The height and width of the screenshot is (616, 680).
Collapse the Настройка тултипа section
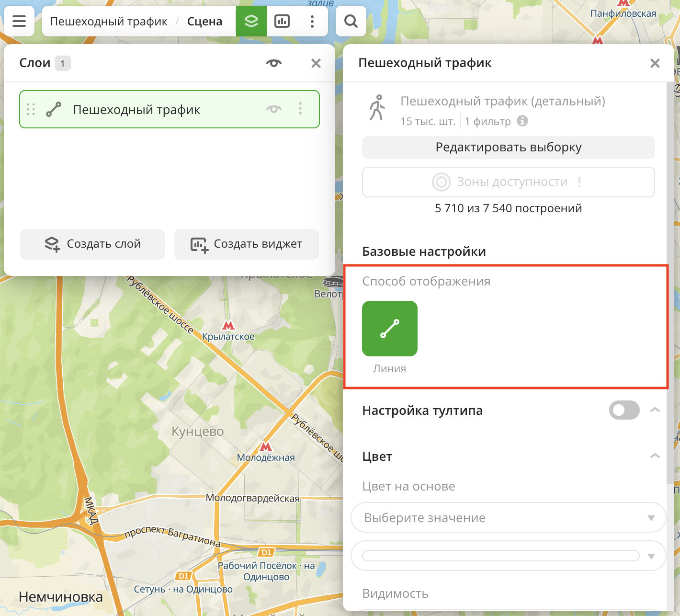click(655, 410)
